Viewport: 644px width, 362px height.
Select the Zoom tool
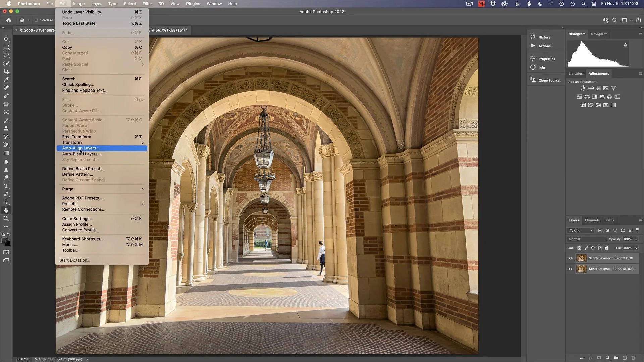coord(6,219)
